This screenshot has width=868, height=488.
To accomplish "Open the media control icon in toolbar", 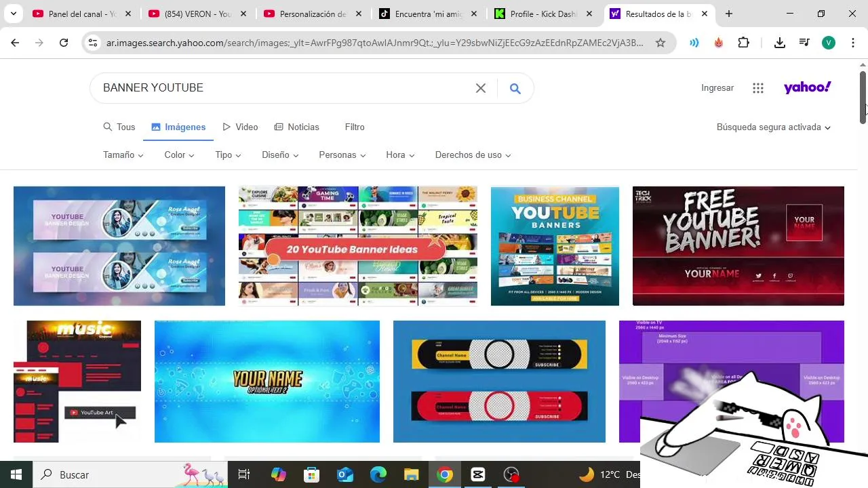I will (804, 43).
